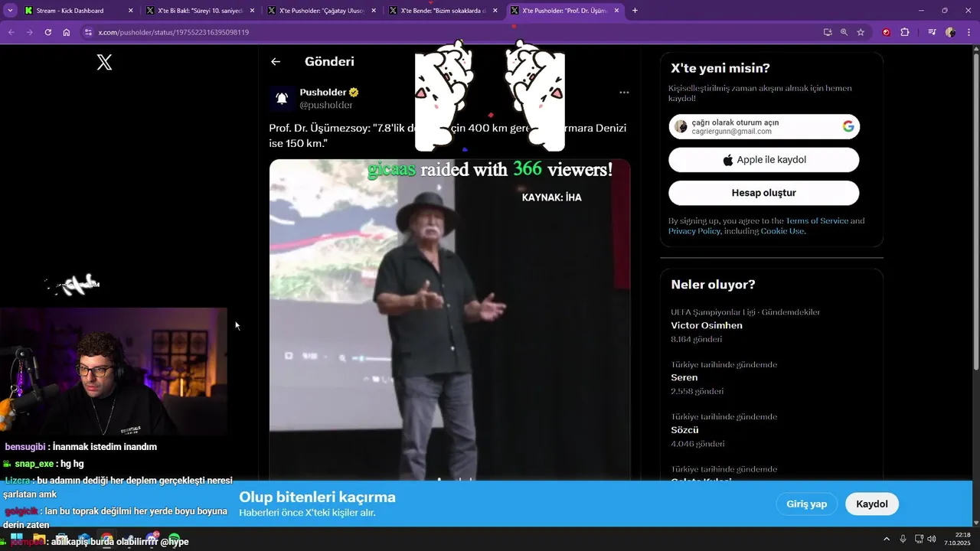This screenshot has width=980, height=551.
Task: Open the media control toolbar icon
Action: pyautogui.click(x=932, y=32)
